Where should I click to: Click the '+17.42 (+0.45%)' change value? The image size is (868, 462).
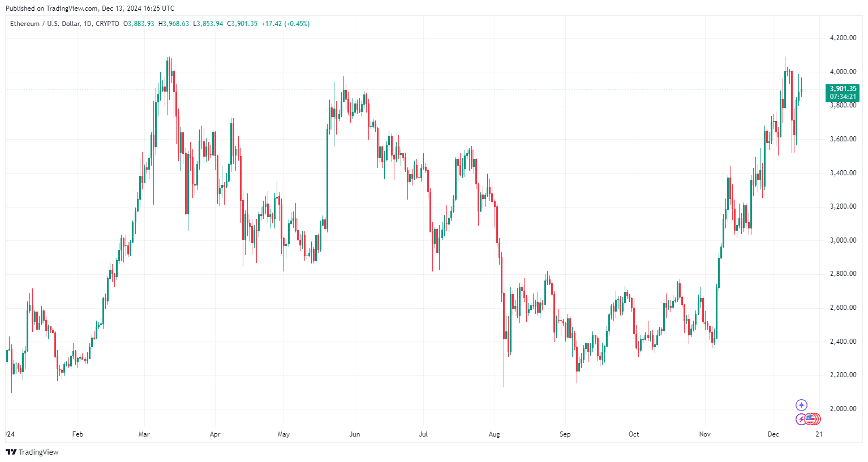pyautogui.click(x=285, y=24)
